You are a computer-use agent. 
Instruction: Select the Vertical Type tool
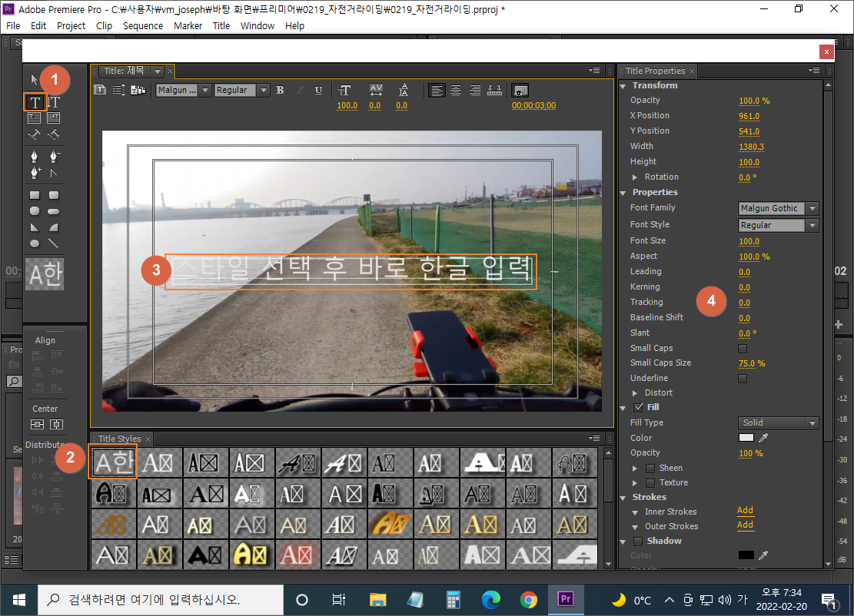(53, 101)
